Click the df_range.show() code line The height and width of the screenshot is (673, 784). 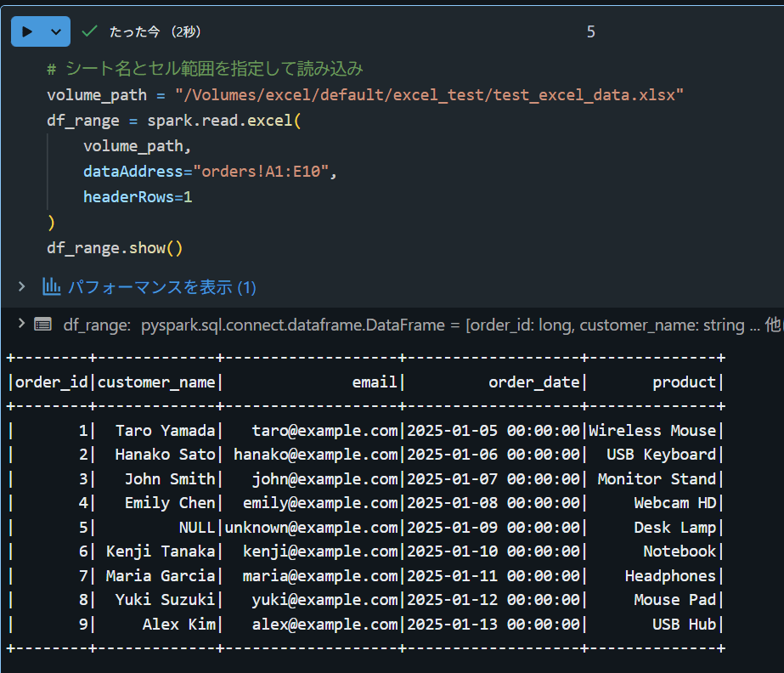(115, 248)
